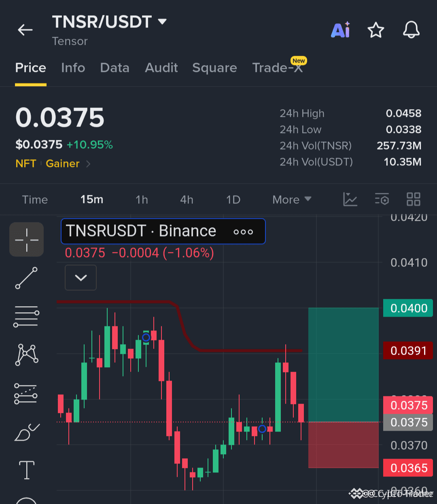The width and height of the screenshot is (437, 504).
Task: Select the Time chart interval
Action: coord(35,199)
